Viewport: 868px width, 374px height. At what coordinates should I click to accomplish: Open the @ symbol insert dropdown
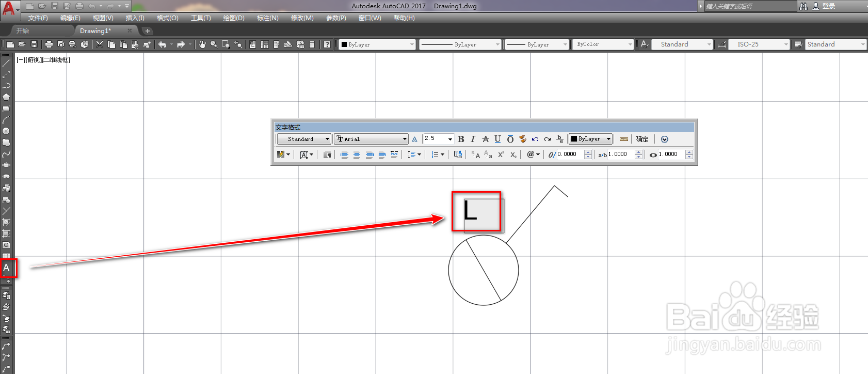(x=533, y=154)
